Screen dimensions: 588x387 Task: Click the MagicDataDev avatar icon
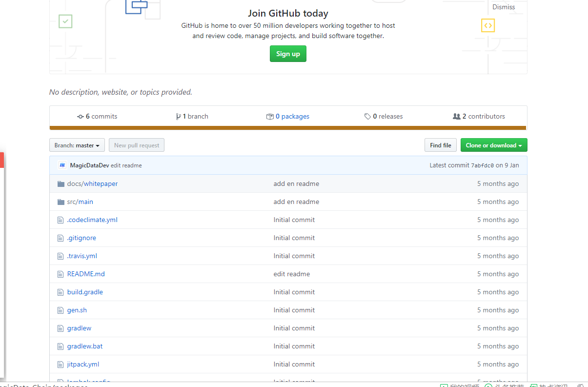tap(62, 165)
